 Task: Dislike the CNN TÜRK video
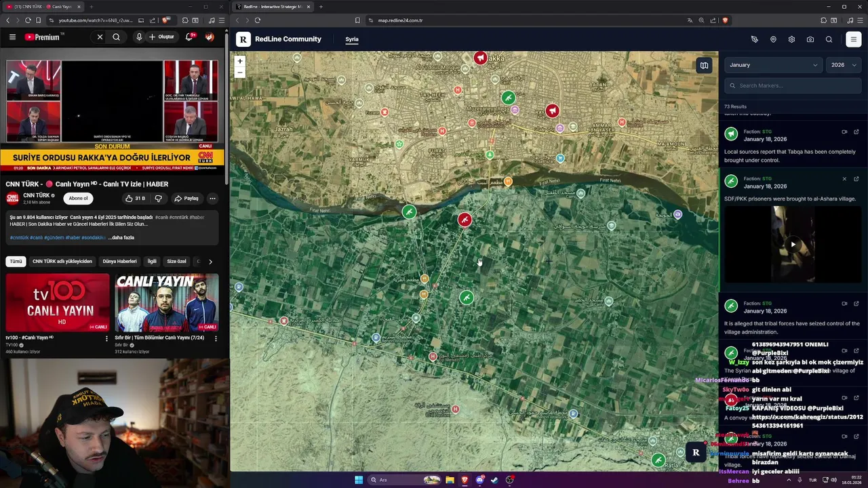tap(159, 199)
